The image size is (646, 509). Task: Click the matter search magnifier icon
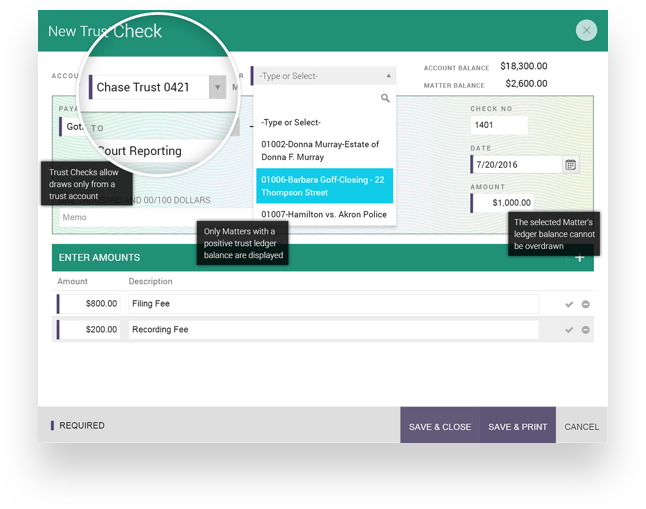385,98
